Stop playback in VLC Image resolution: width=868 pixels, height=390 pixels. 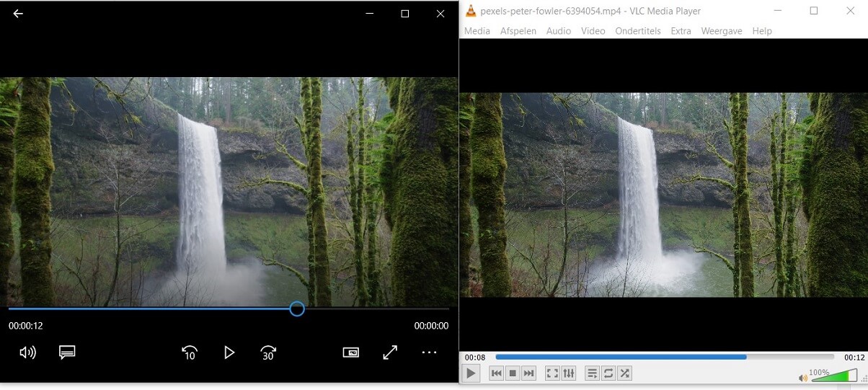pos(513,373)
